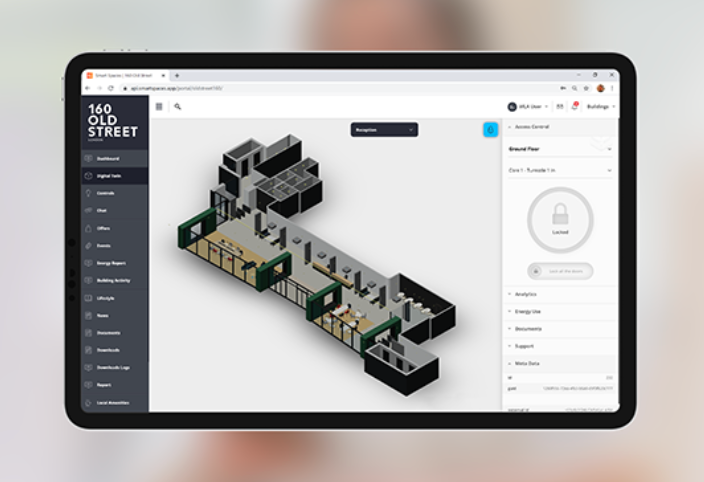Open the Dashboard sidebar item
Image resolution: width=704 pixels, height=482 pixels.
click(x=114, y=158)
